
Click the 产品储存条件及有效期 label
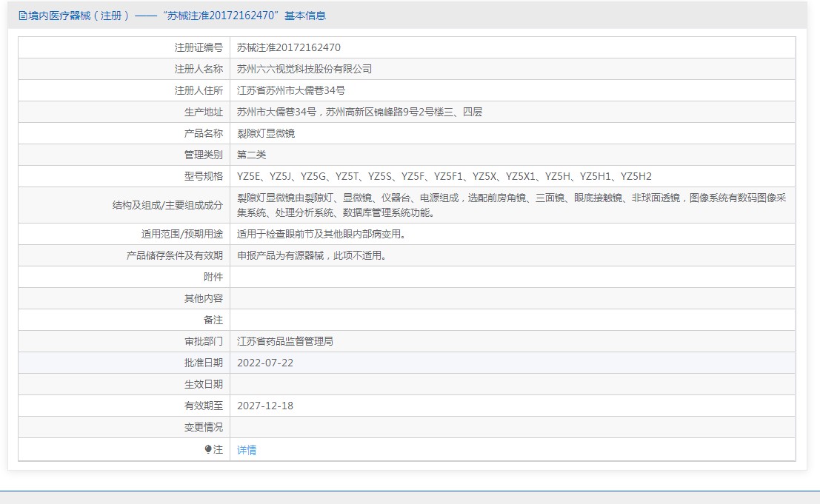[x=175, y=255]
